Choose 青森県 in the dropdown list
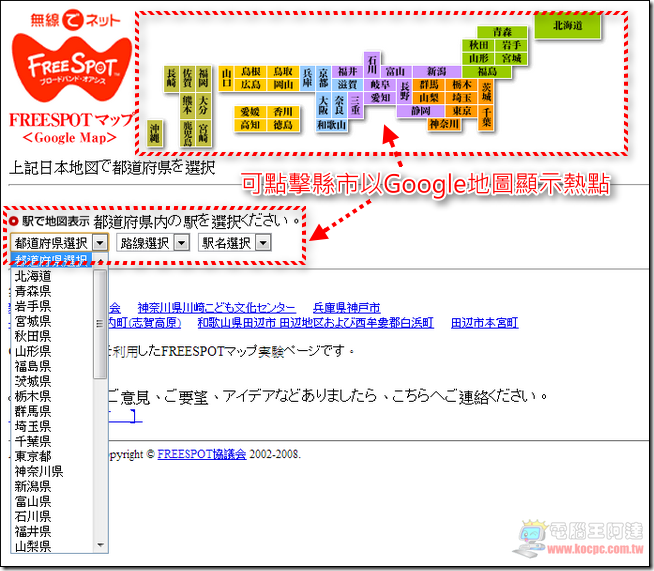 53,291
